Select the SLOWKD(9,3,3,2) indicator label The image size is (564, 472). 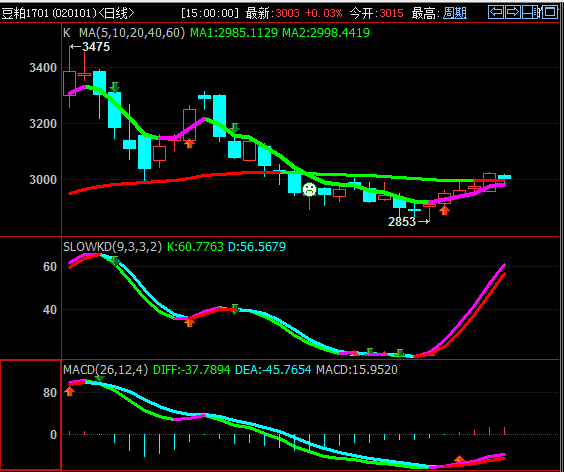(x=113, y=247)
